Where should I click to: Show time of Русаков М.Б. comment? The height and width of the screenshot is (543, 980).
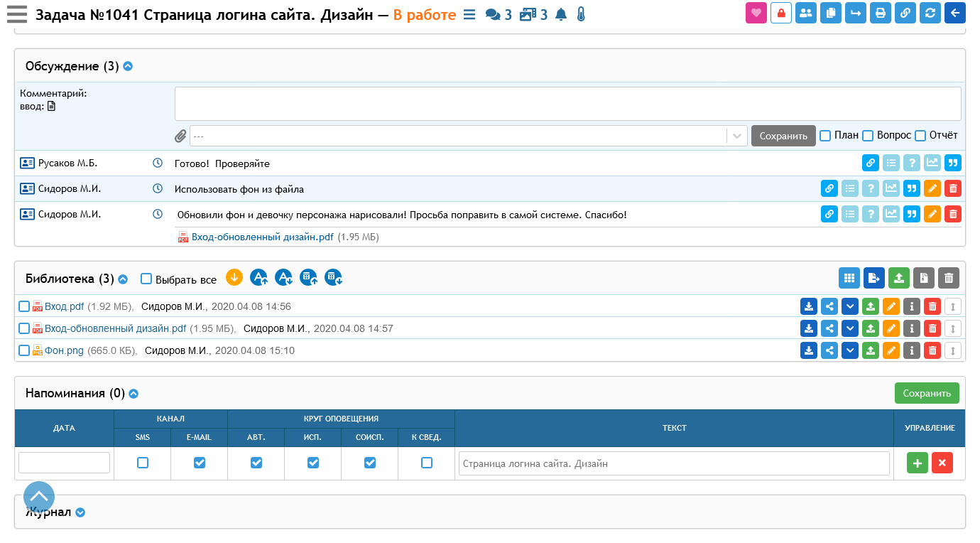point(158,163)
